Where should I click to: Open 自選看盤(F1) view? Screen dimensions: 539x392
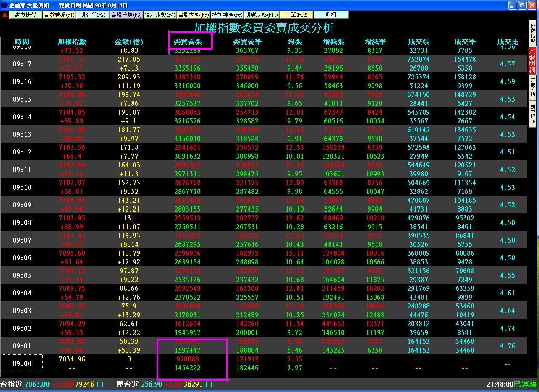(59, 15)
